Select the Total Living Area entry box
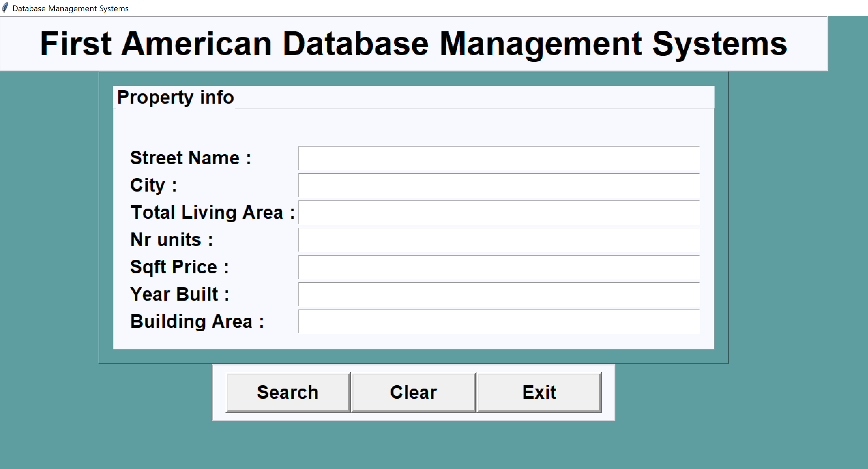 coord(499,213)
